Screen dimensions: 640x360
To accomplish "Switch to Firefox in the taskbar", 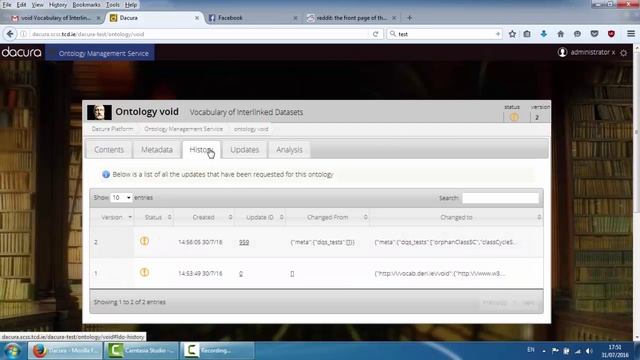I will click(64, 351).
